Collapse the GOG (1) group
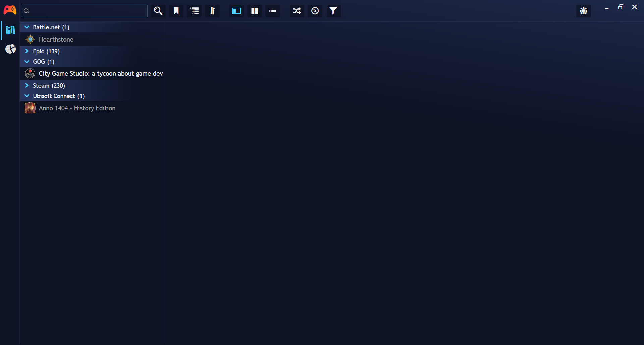The image size is (644, 345). point(27,62)
